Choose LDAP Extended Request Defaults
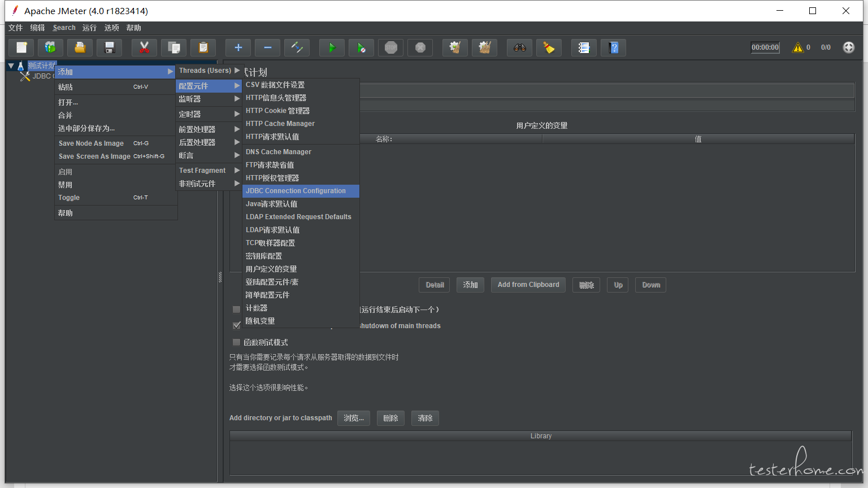Viewport: 868px width, 488px height. click(x=301, y=217)
